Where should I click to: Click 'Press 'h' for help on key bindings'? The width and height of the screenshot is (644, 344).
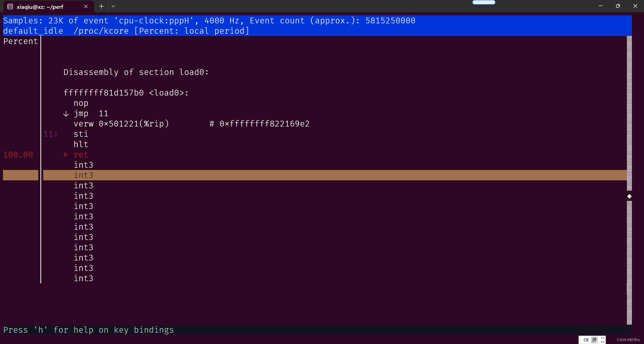pos(89,330)
